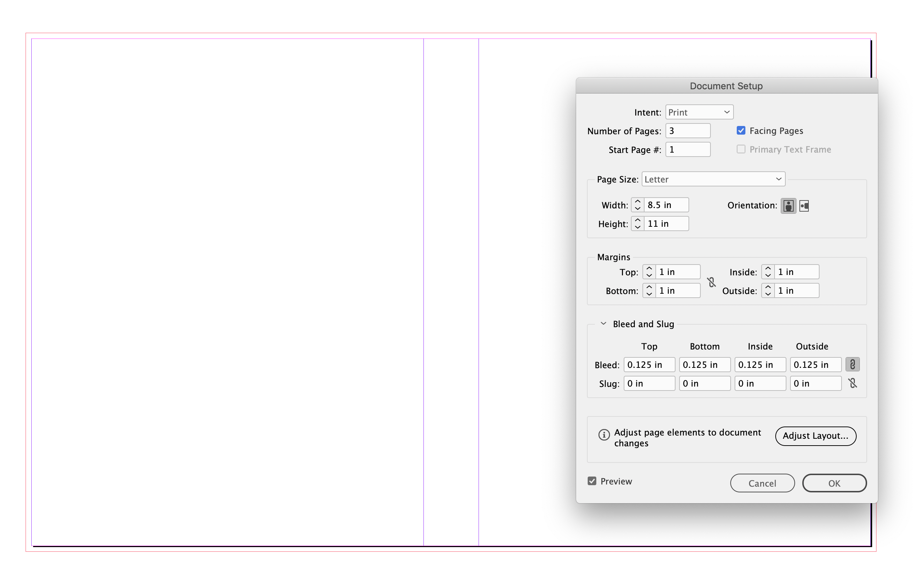Click the Primary Text Frame checkbox
924x573 pixels.
pos(740,149)
